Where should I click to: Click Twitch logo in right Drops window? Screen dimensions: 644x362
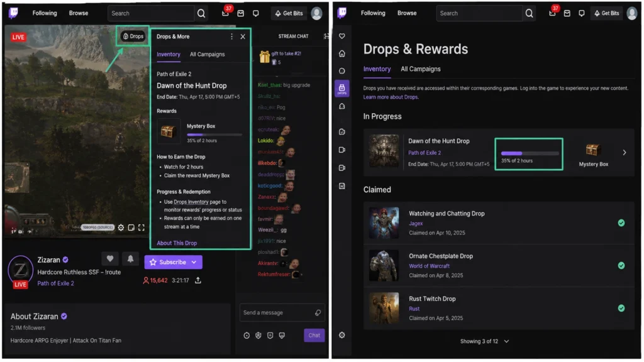point(341,13)
